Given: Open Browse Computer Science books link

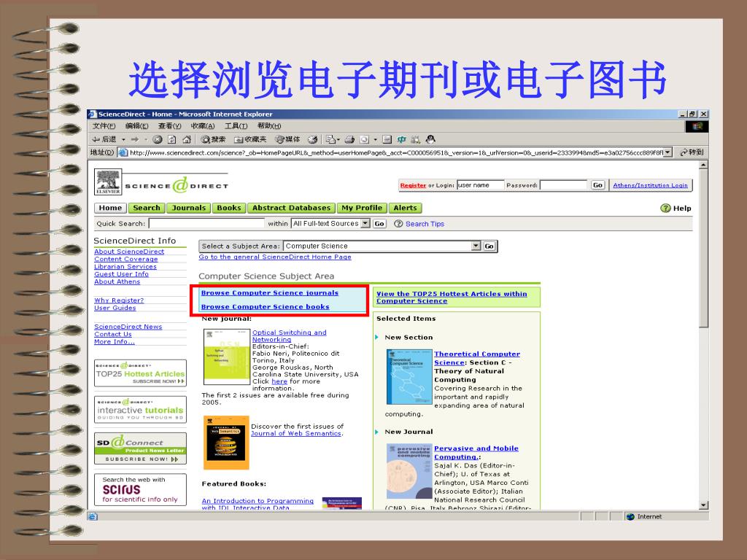Looking at the screenshot, I should tap(266, 307).
